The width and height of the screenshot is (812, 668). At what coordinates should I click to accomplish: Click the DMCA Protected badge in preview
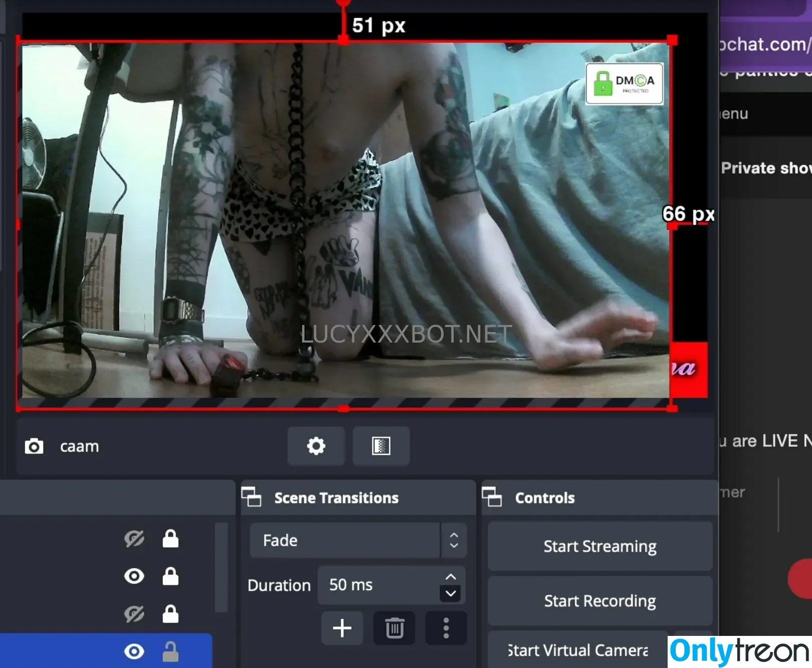pyautogui.click(x=625, y=84)
